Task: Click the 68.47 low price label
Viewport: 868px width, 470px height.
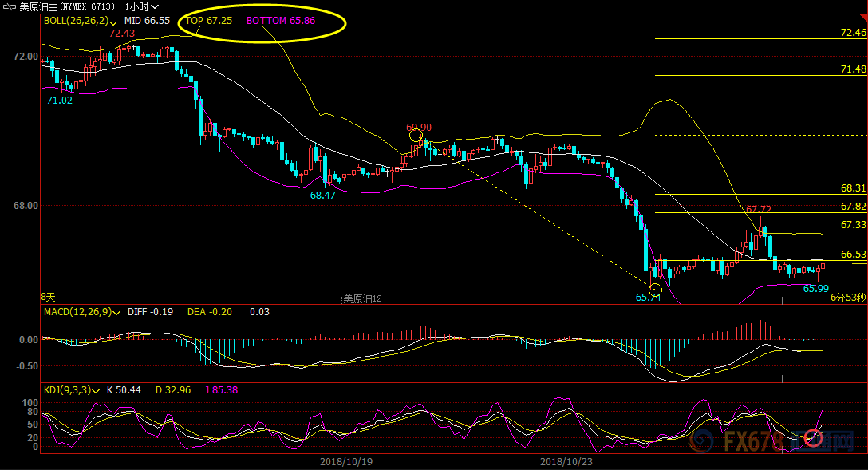Action: [323, 196]
